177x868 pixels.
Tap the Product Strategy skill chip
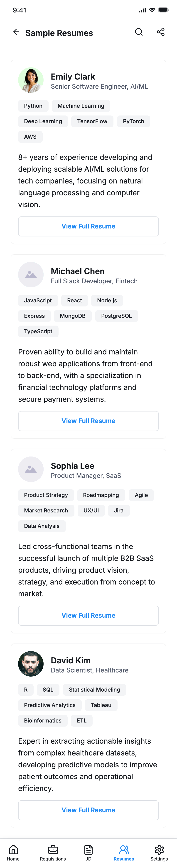[x=46, y=495]
